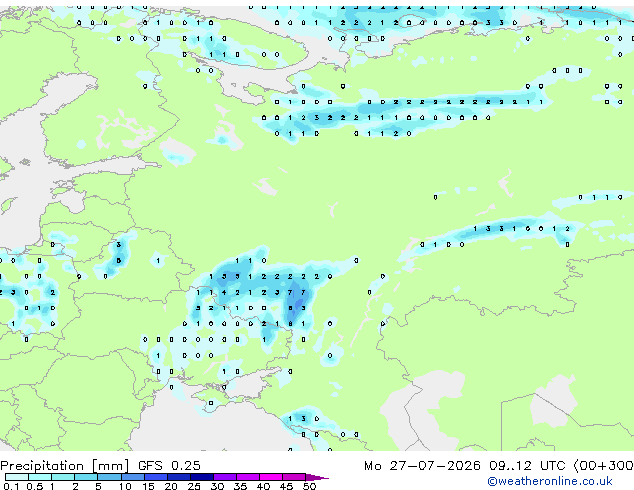
Task: Click the 0.5–1 mm legend swatch
Action: (x=40, y=477)
